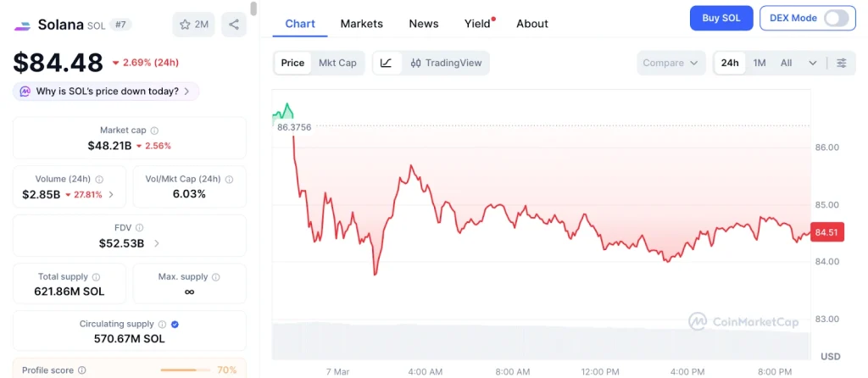
Task: Click the line chart type icon
Action: coord(387,63)
